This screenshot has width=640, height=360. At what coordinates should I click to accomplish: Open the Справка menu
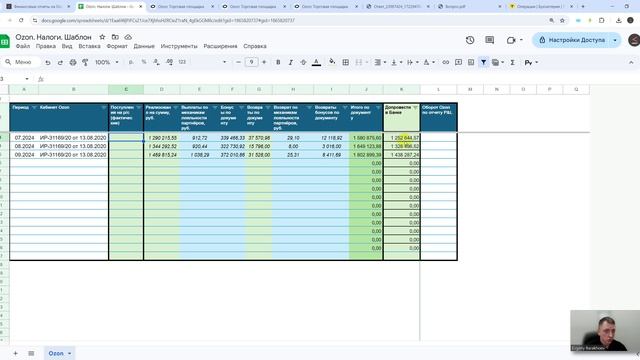click(x=255, y=46)
